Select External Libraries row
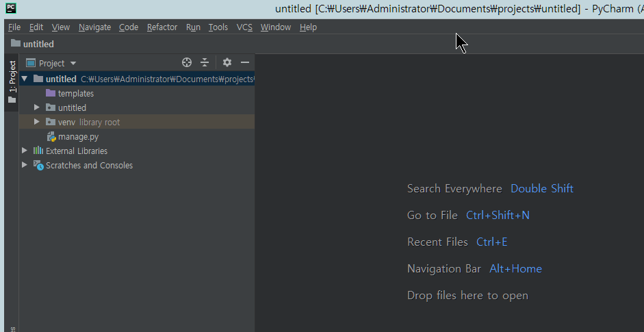This screenshot has height=332, width=644. pos(137,151)
